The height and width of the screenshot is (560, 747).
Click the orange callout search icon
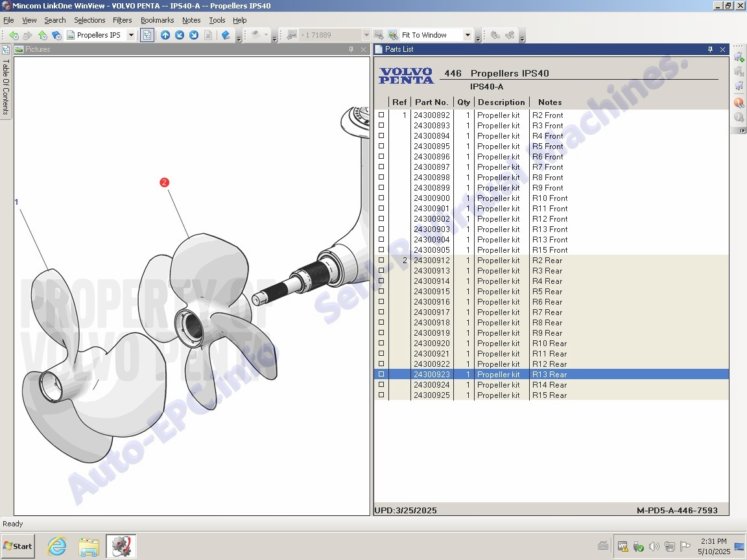pyautogui.click(x=739, y=102)
